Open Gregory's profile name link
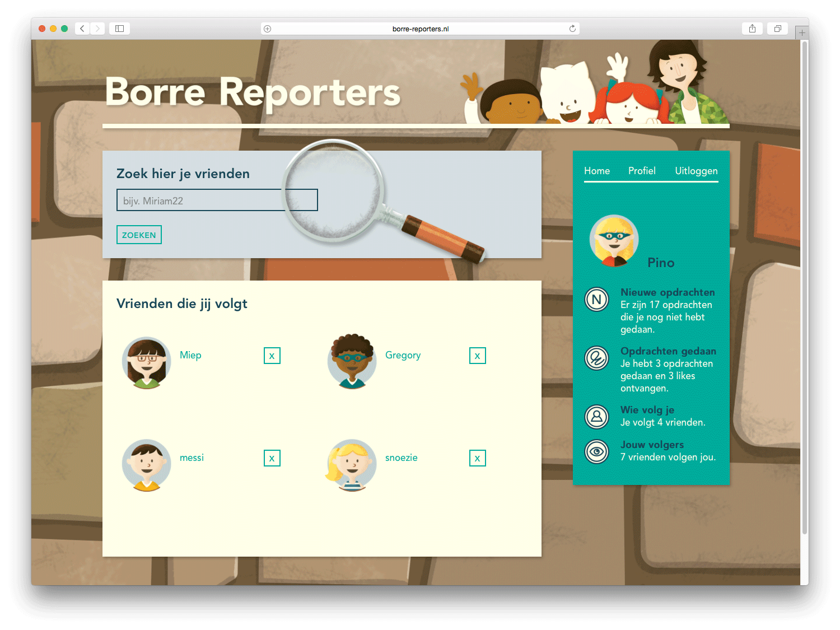Image resolution: width=840 pixels, height=630 pixels. point(403,355)
